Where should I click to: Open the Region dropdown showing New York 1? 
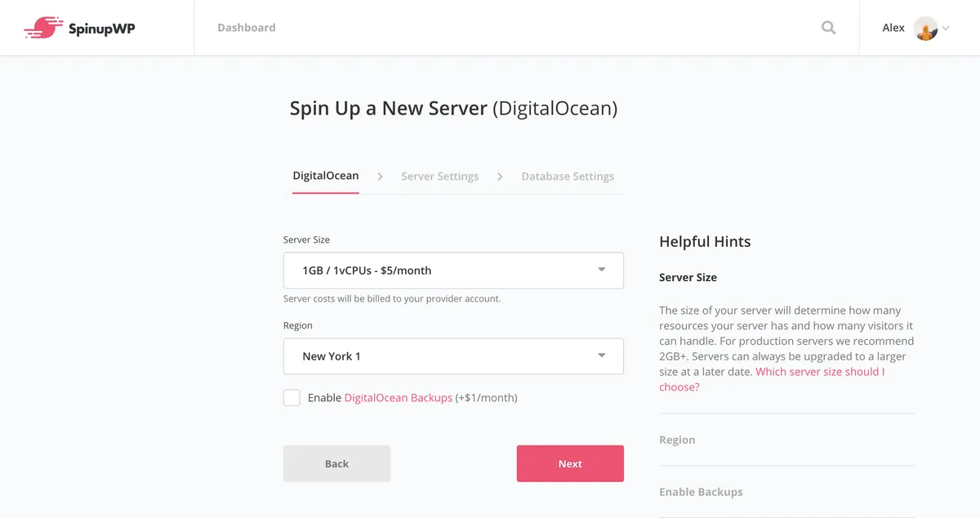click(x=453, y=356)
